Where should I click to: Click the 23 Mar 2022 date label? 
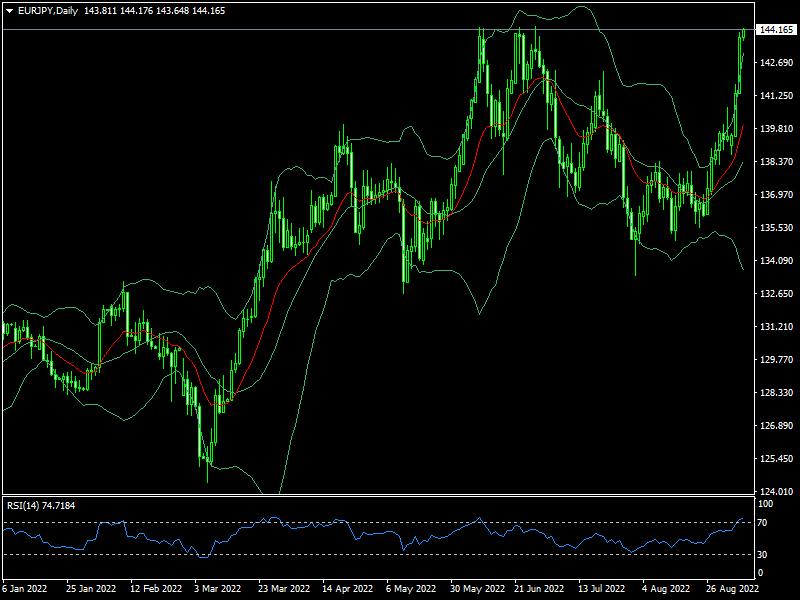[284, 589]
